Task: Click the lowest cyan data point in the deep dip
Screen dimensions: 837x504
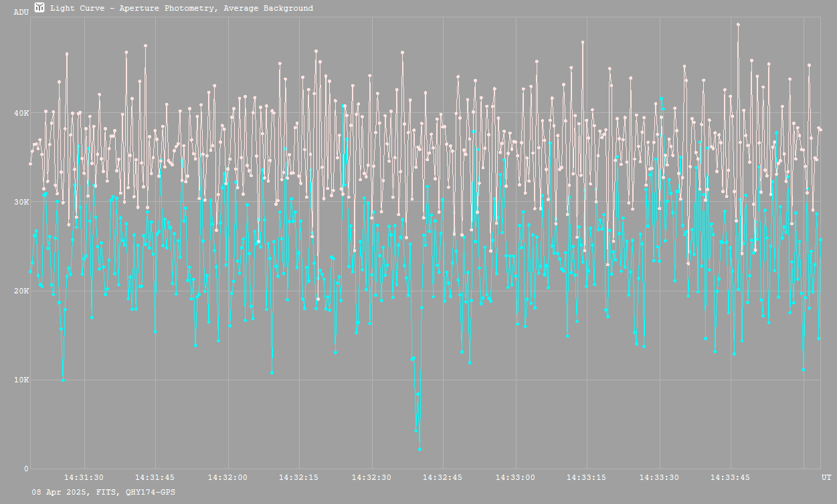Action: pos(420,449)
